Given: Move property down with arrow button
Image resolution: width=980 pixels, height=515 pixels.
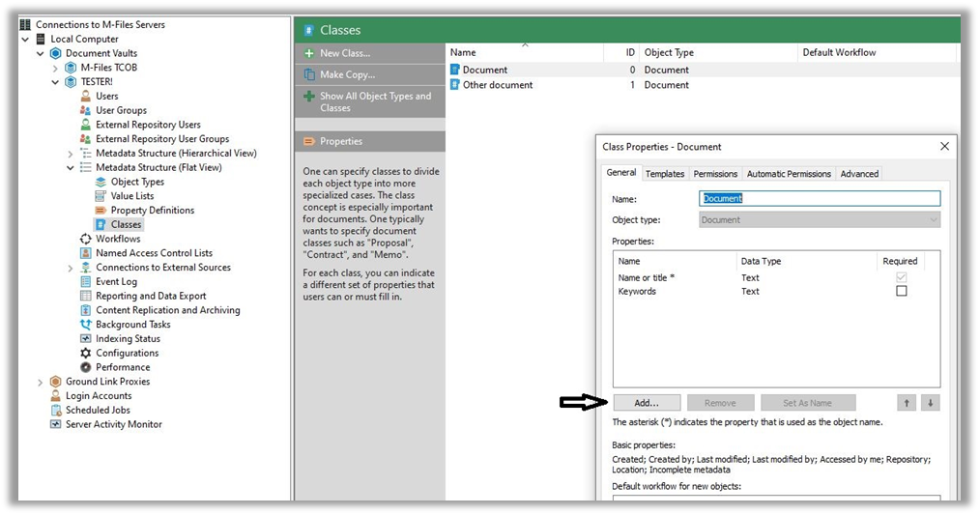Looking at the screenshot, I should tap(930, 403).
